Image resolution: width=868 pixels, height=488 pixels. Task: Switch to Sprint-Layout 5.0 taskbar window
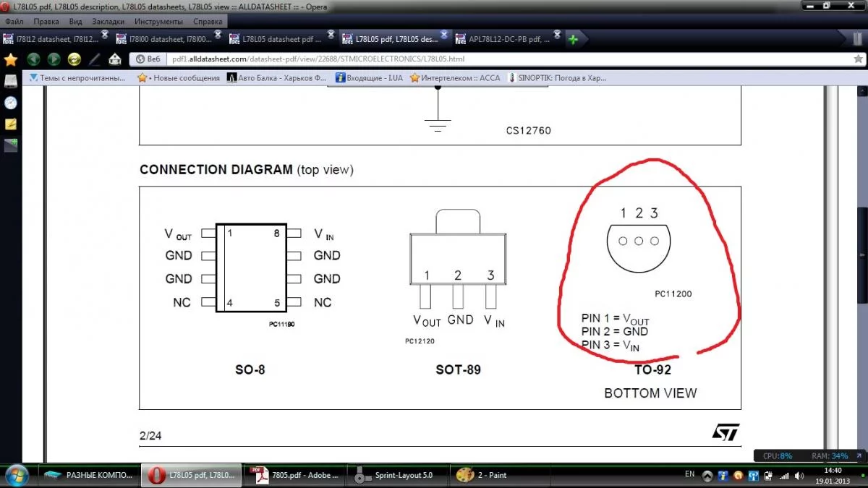398,475
